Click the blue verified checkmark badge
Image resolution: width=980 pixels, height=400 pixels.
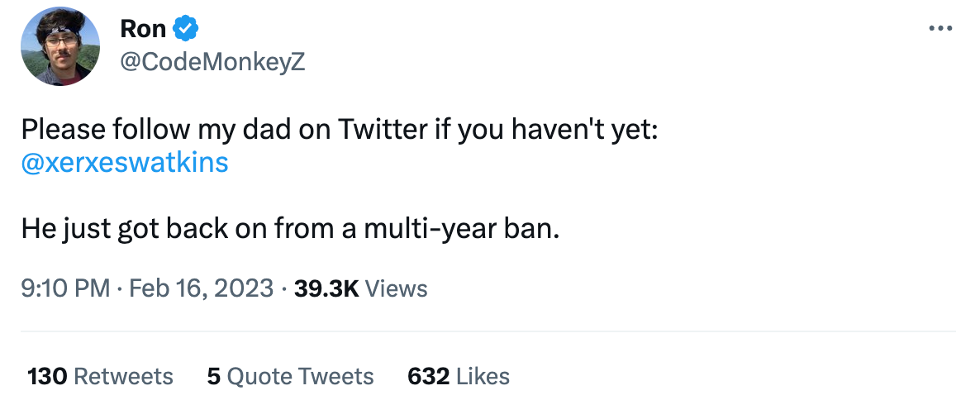pyautogui.click(x=185, y=29)
